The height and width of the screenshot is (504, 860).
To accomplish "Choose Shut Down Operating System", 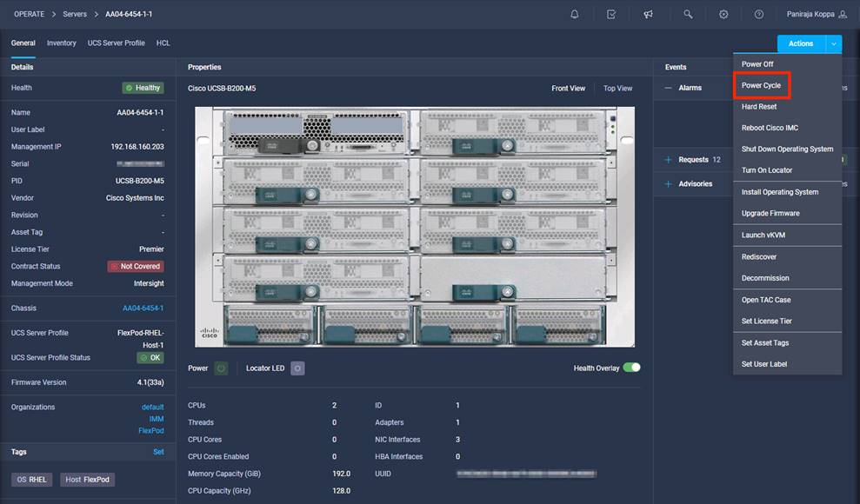I will click(788, 149).
